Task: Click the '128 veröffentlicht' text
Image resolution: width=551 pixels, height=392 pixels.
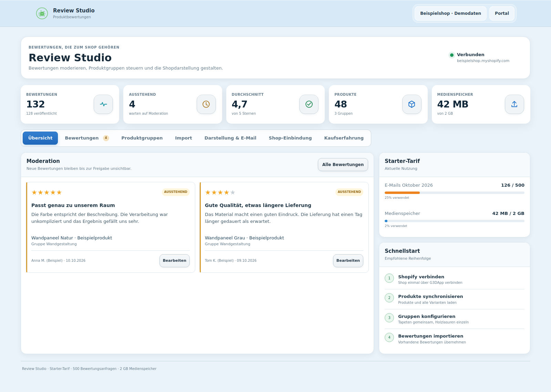Action: click(41, 113)
